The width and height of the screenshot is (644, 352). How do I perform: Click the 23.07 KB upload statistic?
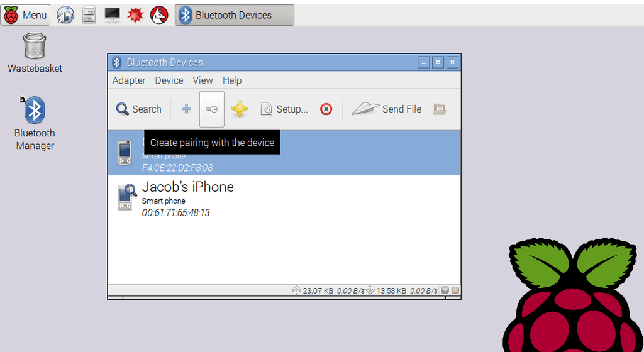tap(318, 290)
